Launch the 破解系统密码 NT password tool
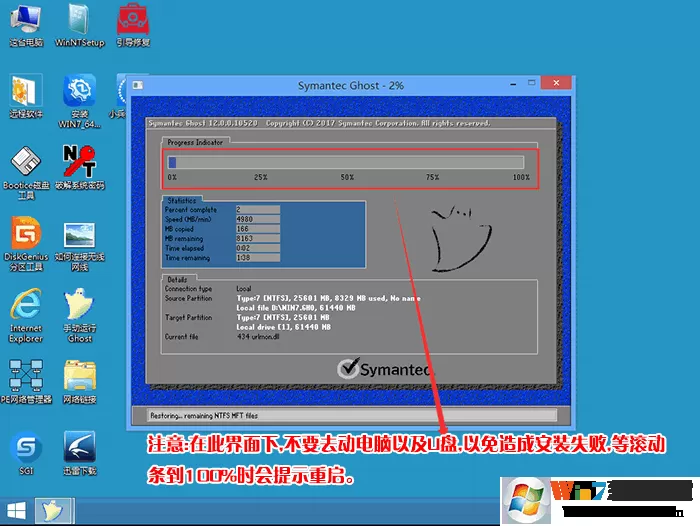Image resolution: width=700 pixels, height=526 pixels. pos(79,168)
